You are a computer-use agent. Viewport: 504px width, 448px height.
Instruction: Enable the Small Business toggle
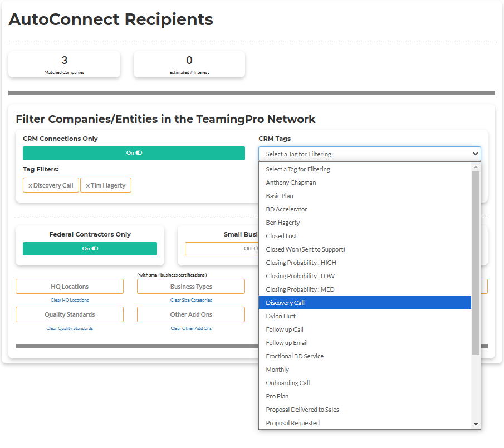(x=223, y=249)
